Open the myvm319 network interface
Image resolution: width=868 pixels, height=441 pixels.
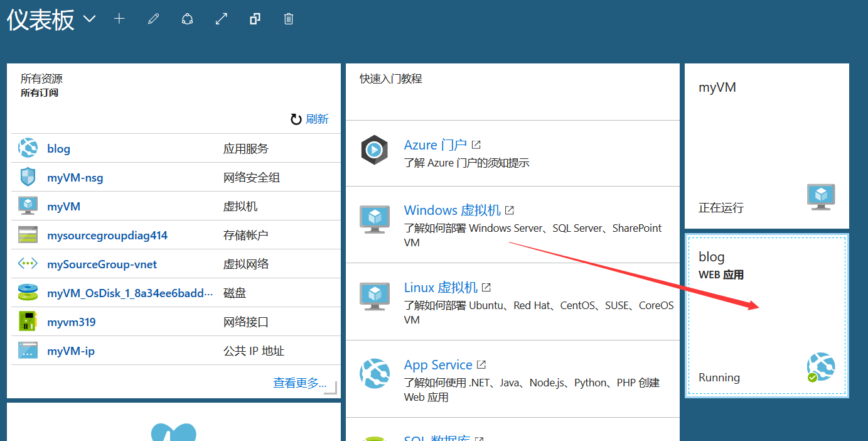click(72, 322)
